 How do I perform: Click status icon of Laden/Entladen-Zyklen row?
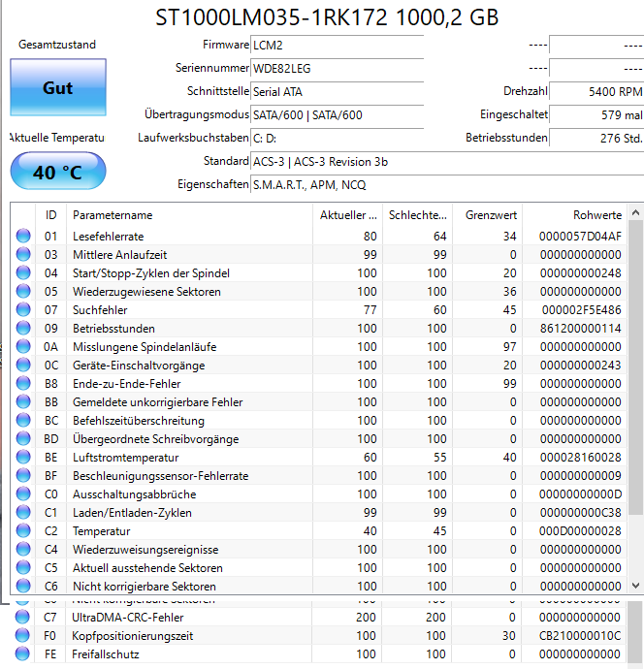click(23, 513)
